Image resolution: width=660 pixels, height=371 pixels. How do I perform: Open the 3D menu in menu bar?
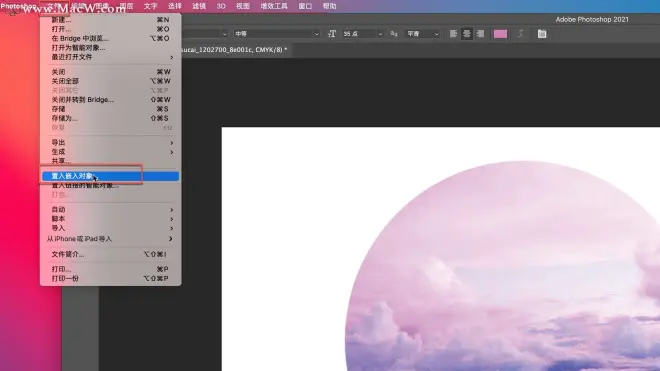point(221,6)
